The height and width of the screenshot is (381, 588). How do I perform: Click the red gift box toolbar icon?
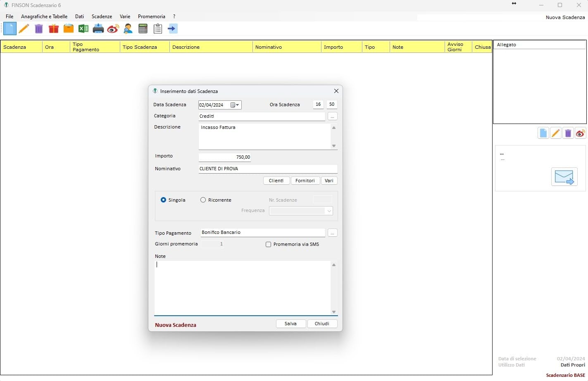(x=54, y=29)
